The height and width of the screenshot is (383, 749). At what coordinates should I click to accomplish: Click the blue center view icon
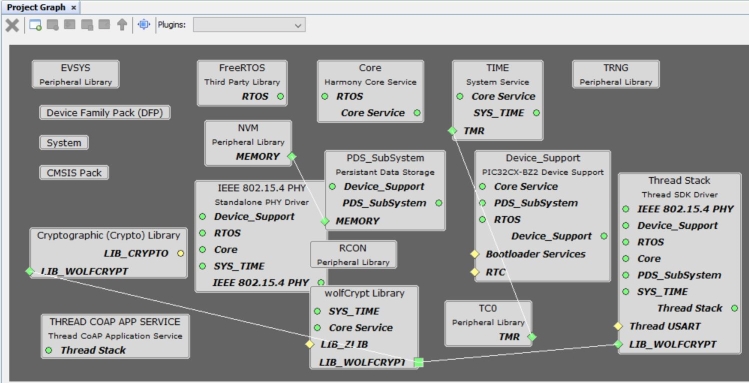[x=144, y=24]
